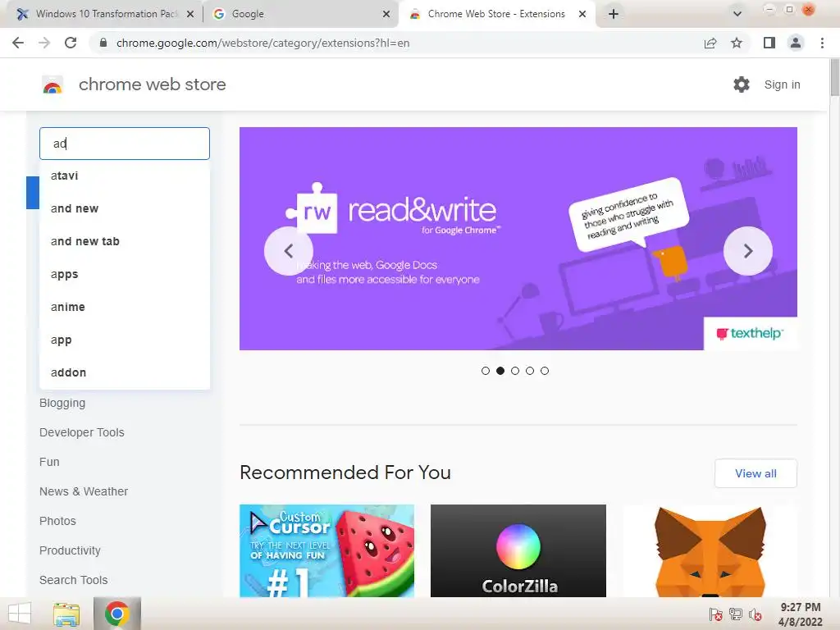The width and height of the screenshot is (840, 630).
Task: Open the Fun category
Action: click(x=49, y=462)
